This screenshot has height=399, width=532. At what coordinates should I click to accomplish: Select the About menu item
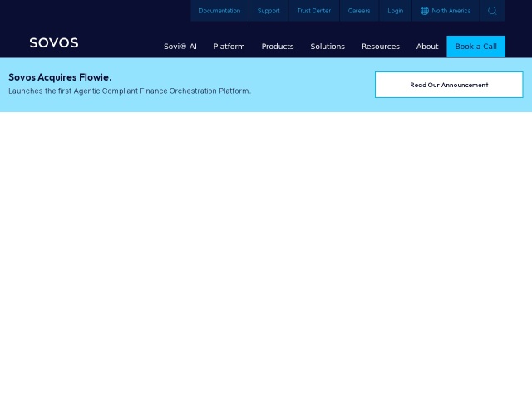(x=427, y=47)
